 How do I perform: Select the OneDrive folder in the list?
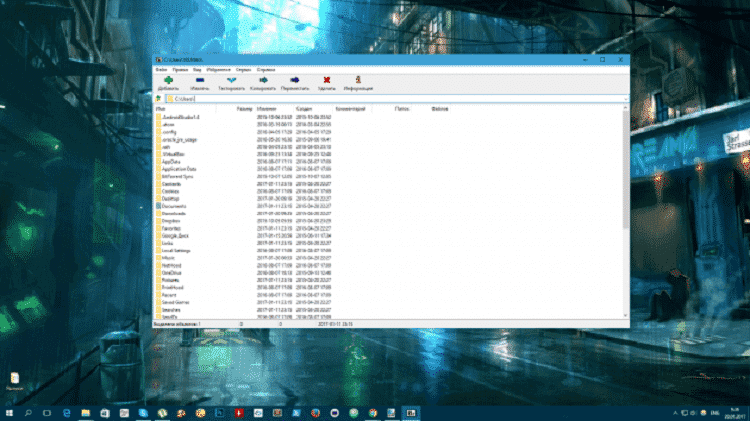coord(173,271)
